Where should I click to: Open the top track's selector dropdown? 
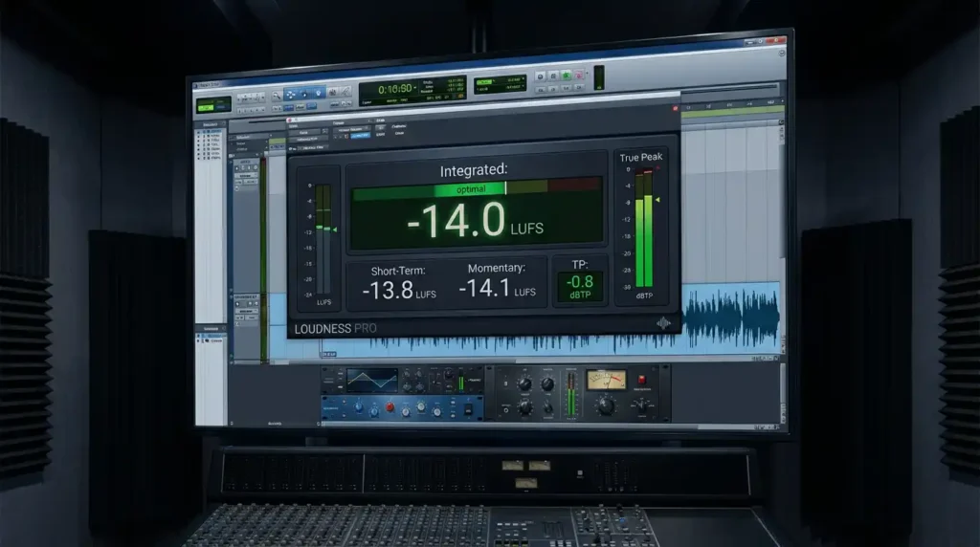point(246,175)
